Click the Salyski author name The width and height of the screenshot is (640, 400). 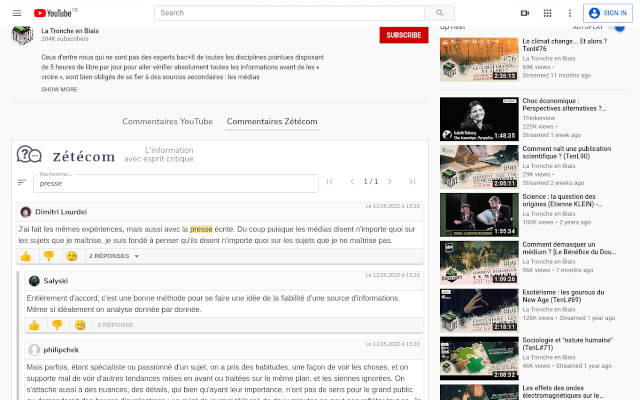point(56,281)
